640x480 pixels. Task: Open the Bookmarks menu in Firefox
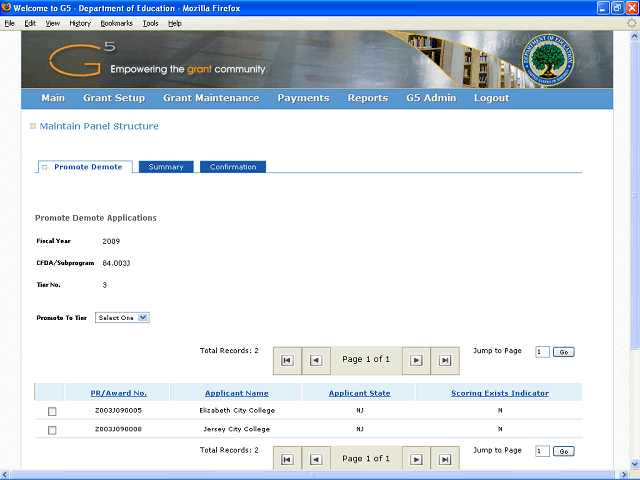click(x=116, y=23)
